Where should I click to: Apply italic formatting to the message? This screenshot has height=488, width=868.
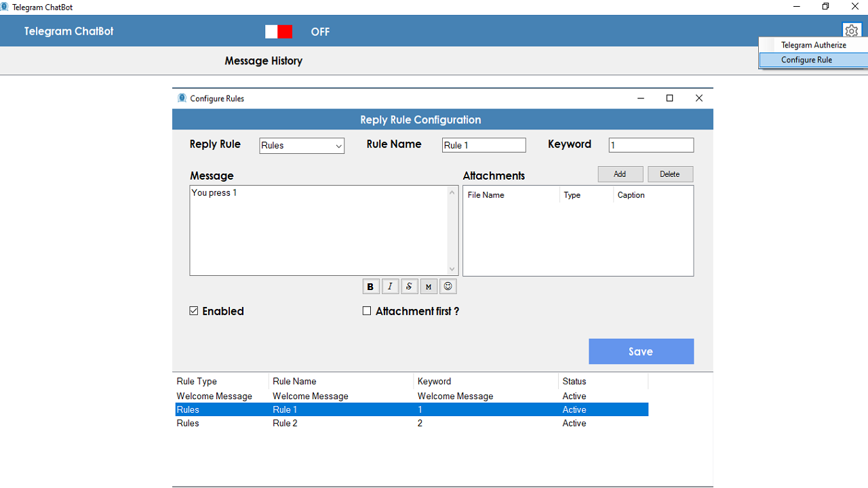click(x=390, y=287)
